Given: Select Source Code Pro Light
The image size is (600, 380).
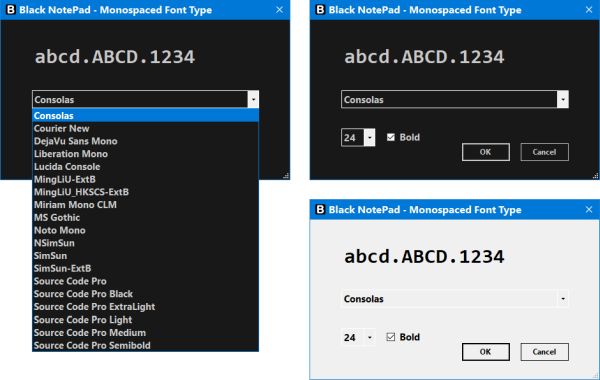Looking at the screenshot, I should click(x=145, y=320).
